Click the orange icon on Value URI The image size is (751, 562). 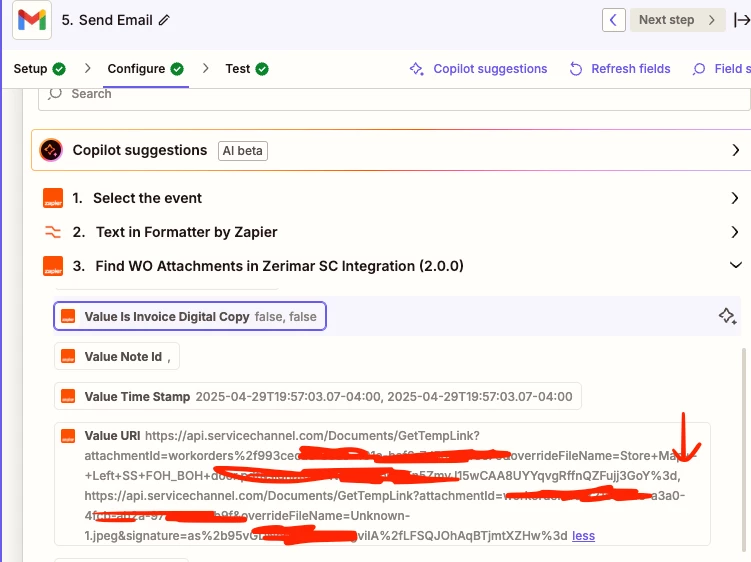point(68,436)
